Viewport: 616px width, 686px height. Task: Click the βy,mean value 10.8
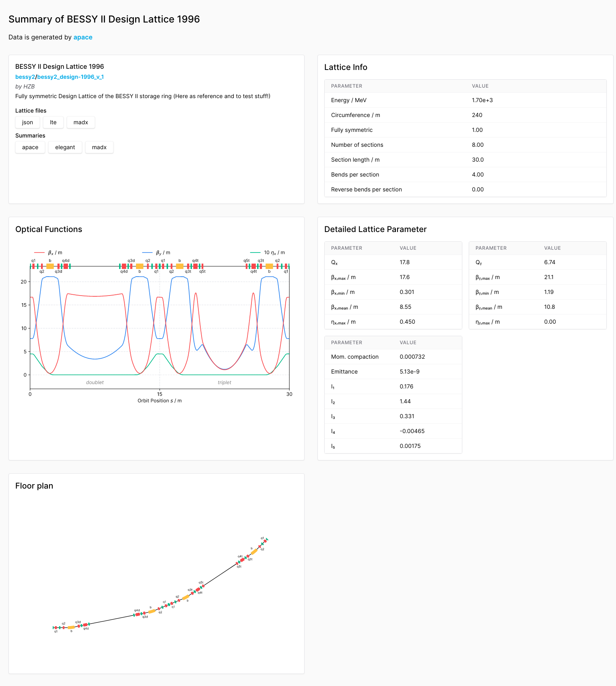[x=550, y=307]
